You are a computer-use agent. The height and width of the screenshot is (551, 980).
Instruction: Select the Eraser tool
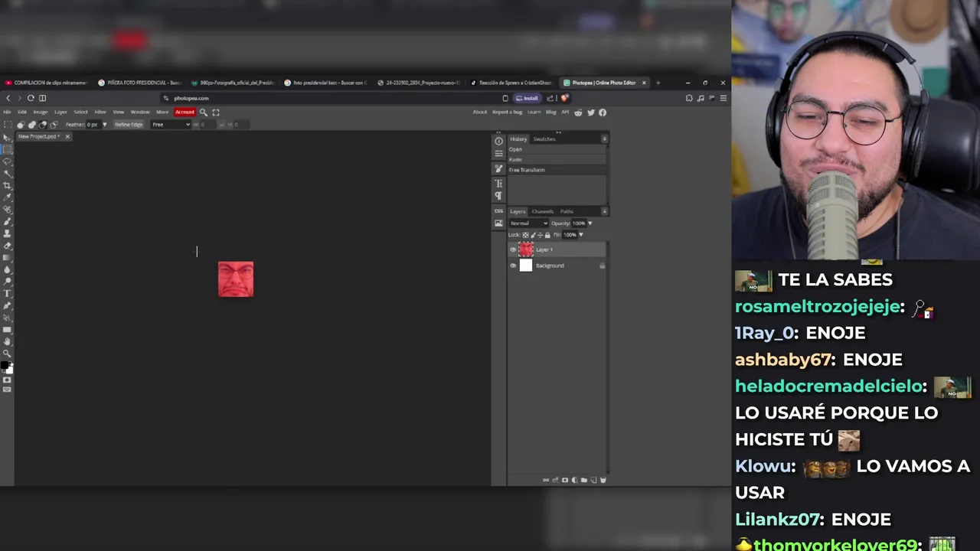coord(8,246)
